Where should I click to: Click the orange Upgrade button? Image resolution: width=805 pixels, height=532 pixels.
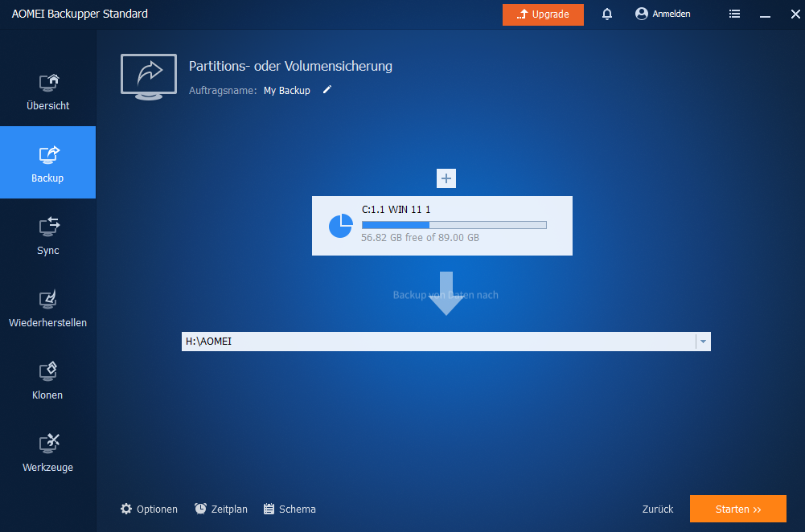(543, 14)
